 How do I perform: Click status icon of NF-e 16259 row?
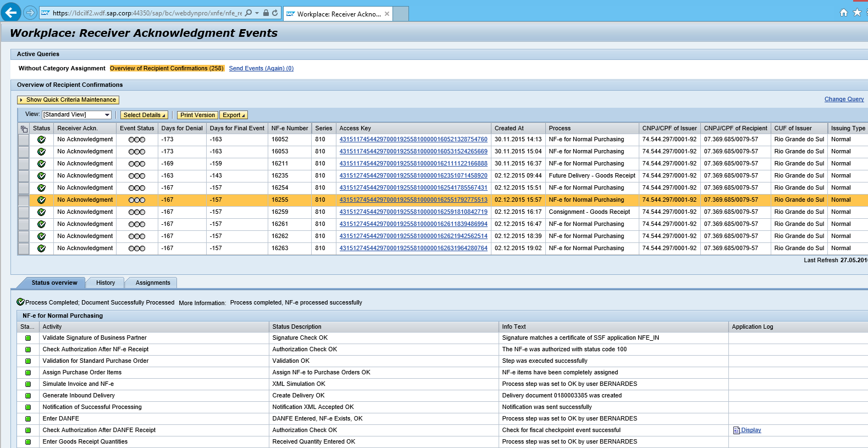41,212
